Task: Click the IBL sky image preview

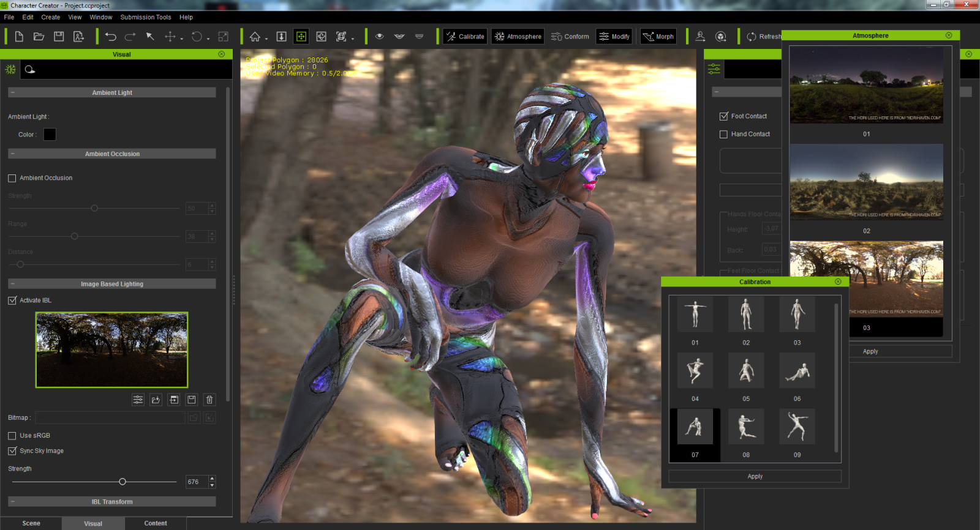Action: click(x=111, y=350)
